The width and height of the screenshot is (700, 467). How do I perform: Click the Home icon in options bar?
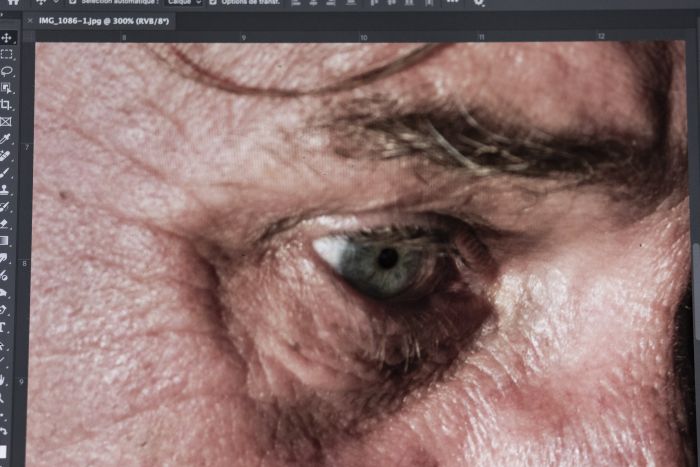coord(12,2)
